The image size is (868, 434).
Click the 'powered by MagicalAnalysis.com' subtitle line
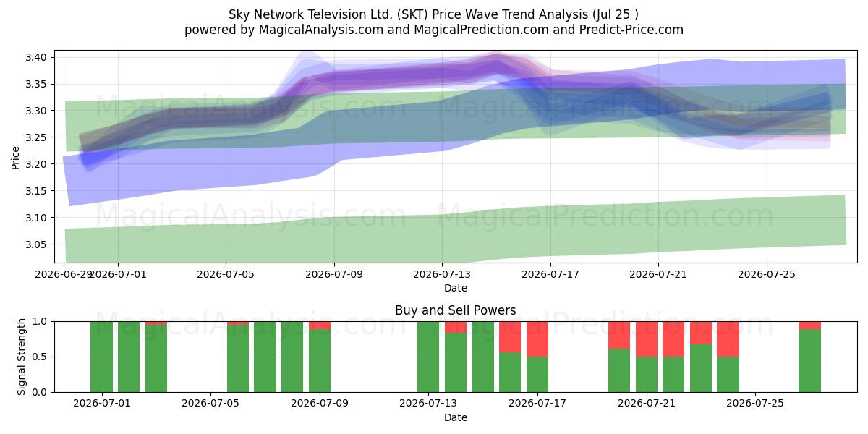[x=433, y=30]
